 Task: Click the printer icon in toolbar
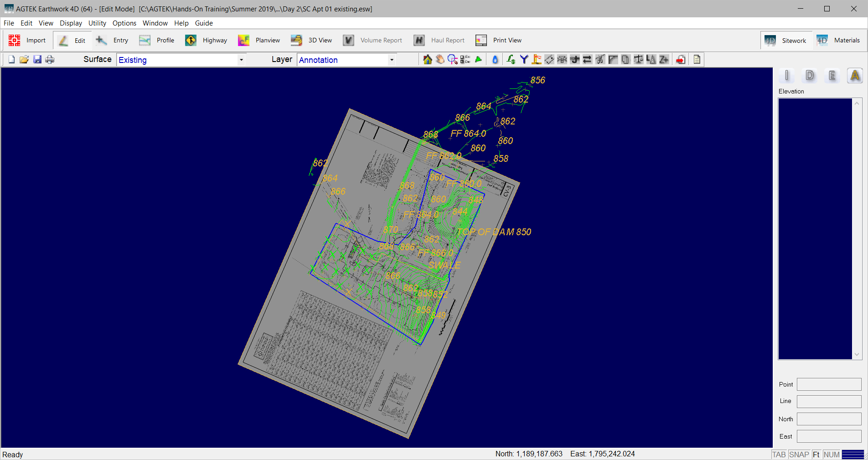pyautogui.click(x=50, y=60)
